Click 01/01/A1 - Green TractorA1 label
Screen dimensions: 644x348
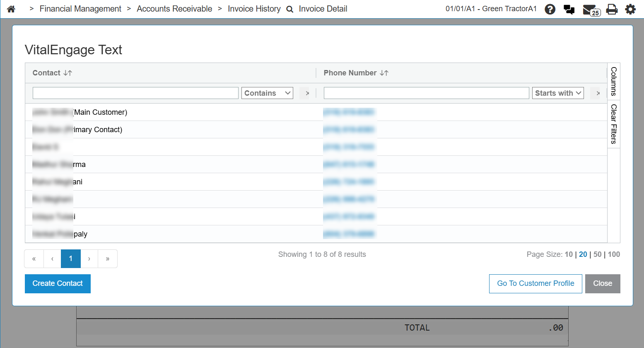[x=491, y=9]
